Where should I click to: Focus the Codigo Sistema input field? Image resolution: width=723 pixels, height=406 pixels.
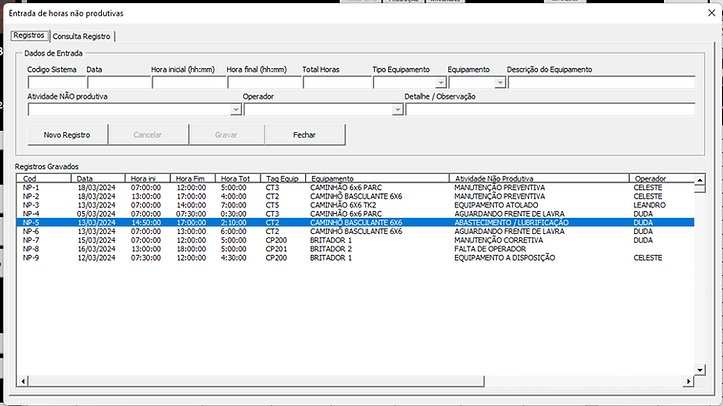pos(57,83)
